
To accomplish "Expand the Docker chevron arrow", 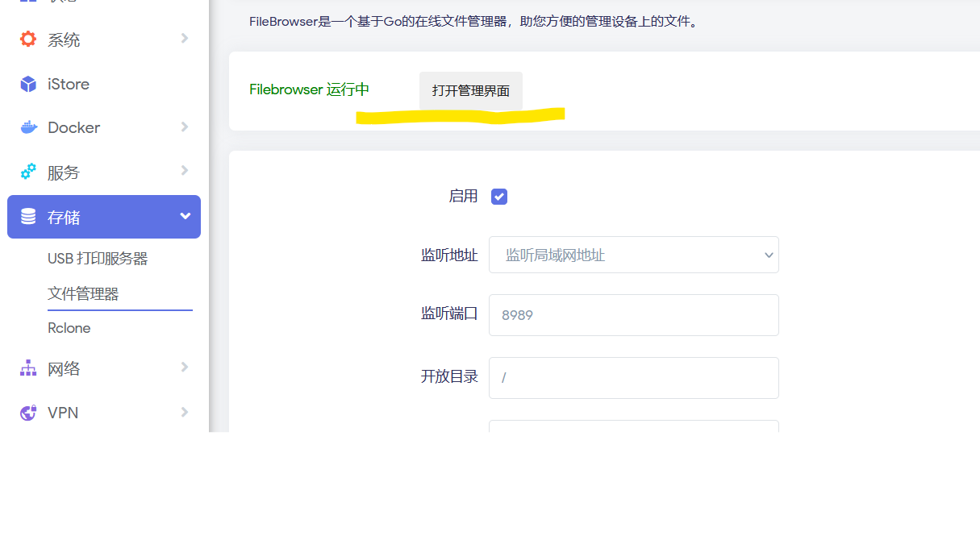I will [x=185, y=127].
